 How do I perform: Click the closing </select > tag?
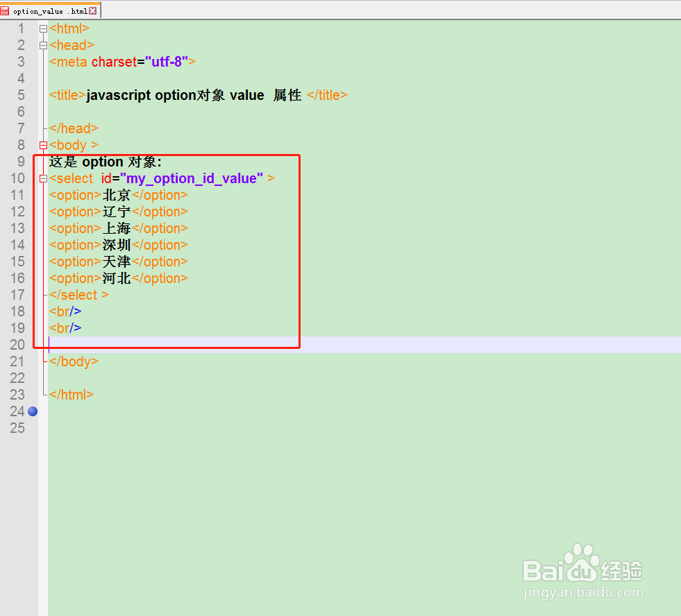[78, 296]
